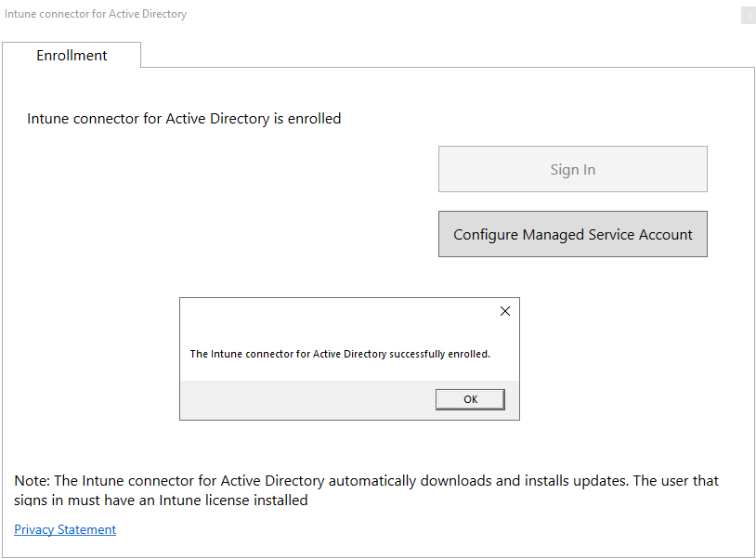Open the Privacy Statement link
Screen dimensions: 756x559
[65, 529]
